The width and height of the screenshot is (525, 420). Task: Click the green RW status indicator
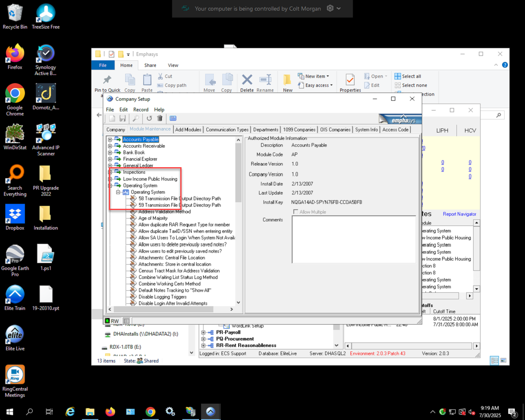(108, 321)
